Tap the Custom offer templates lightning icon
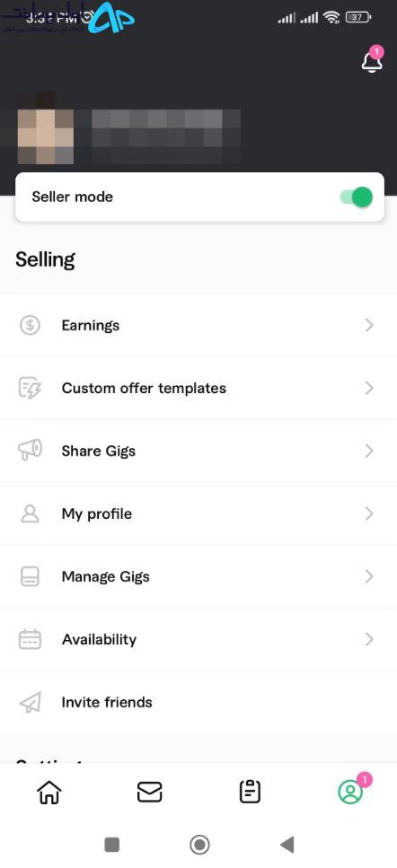Viewport: 397px width, 868px height. [x=30, y=388]
